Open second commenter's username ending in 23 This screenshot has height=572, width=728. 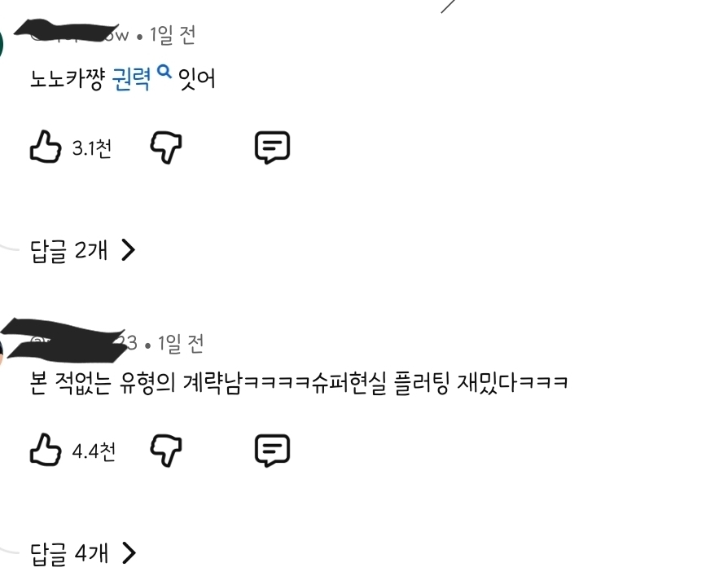[84, 343]
